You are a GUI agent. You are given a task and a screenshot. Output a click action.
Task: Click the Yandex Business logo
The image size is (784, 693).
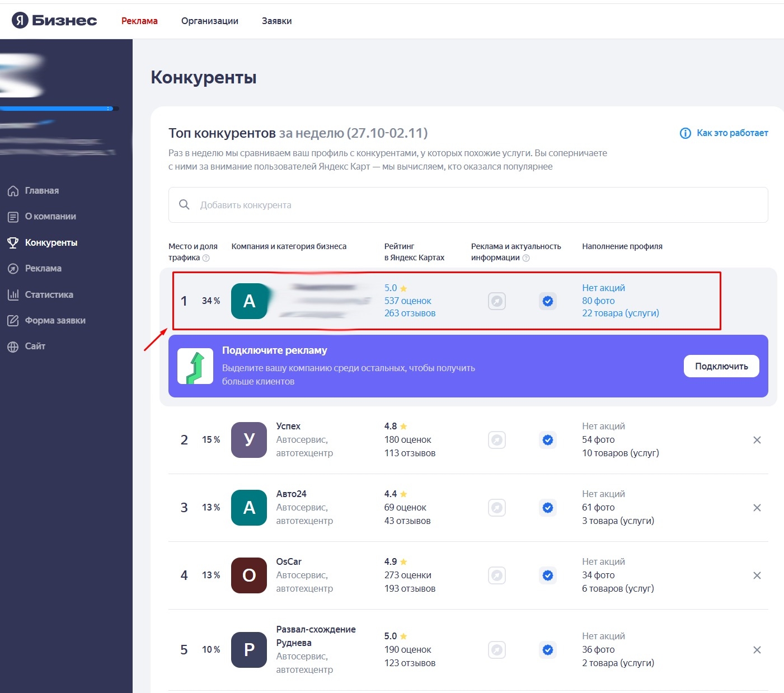(x=54, y=21)
